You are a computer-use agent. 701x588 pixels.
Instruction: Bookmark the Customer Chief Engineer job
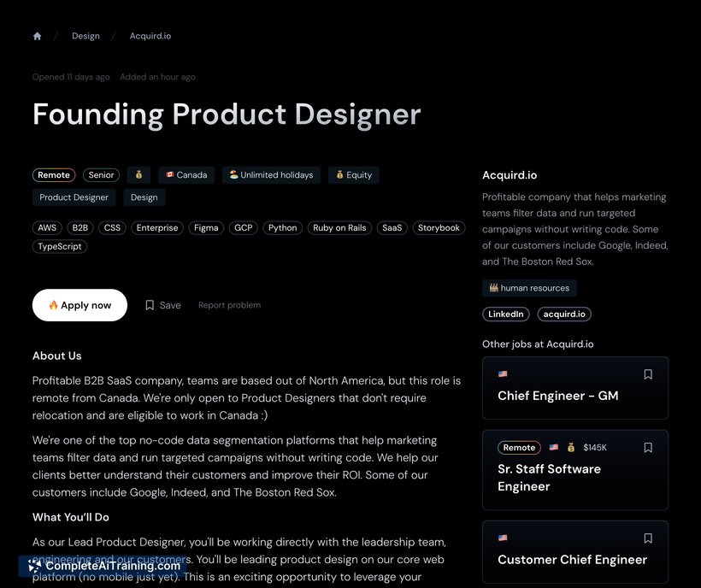click(x=648, y=538)
